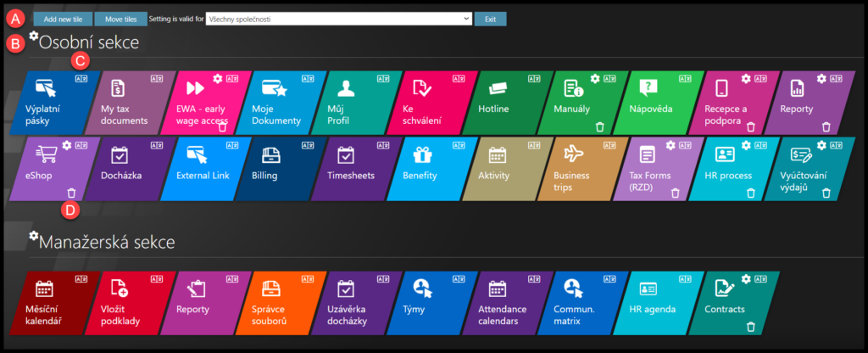Open settings gear beside Osobní sekce heading
The image size is (868, 353).
click(x=34, y=36)
